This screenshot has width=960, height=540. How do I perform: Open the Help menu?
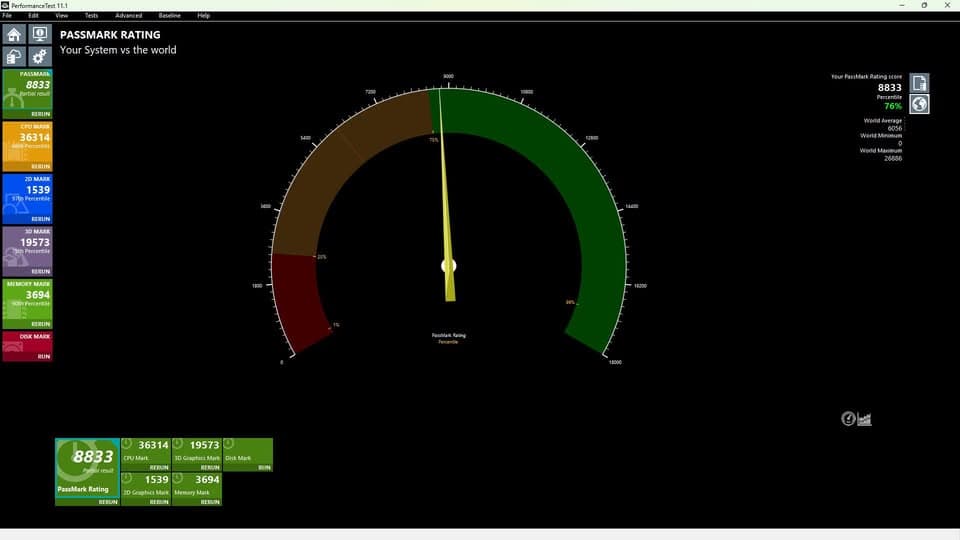pyautogui.click(x=204, y=15)
